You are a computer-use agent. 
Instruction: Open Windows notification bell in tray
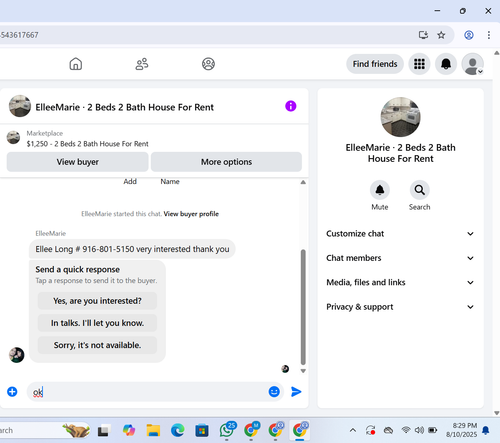pos(486,430)
